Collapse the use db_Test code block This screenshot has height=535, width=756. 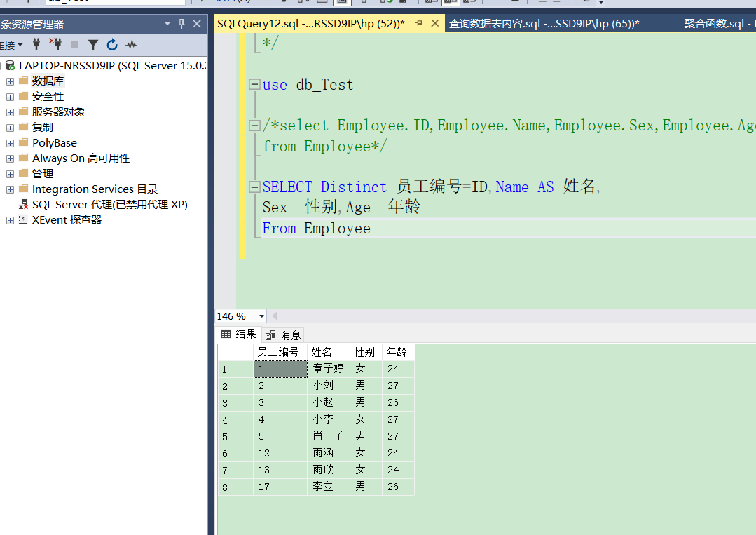click(254, 84)
